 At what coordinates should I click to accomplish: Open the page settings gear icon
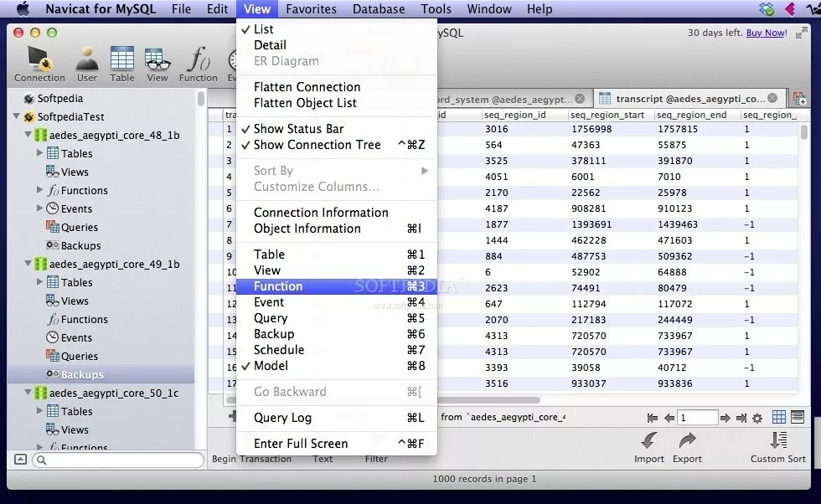757,418
